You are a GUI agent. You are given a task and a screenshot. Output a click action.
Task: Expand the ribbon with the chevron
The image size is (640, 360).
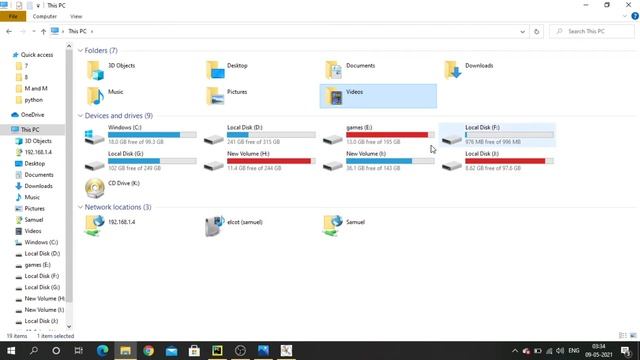[x=624, y=16]
